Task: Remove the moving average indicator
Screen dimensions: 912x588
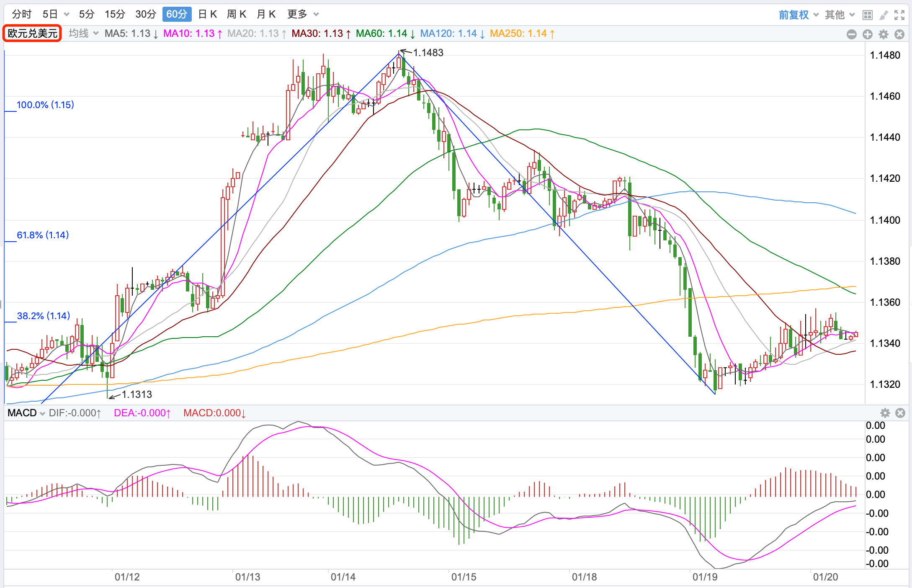Action: click(899, 34)
